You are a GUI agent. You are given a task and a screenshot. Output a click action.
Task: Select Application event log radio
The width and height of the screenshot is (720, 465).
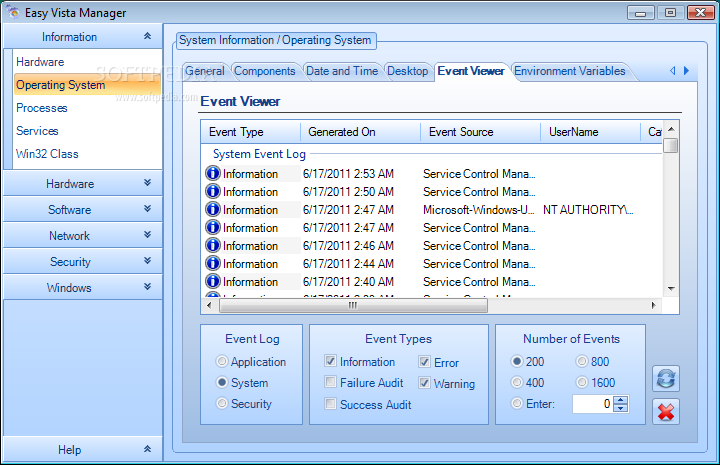[x=222, y=361]
